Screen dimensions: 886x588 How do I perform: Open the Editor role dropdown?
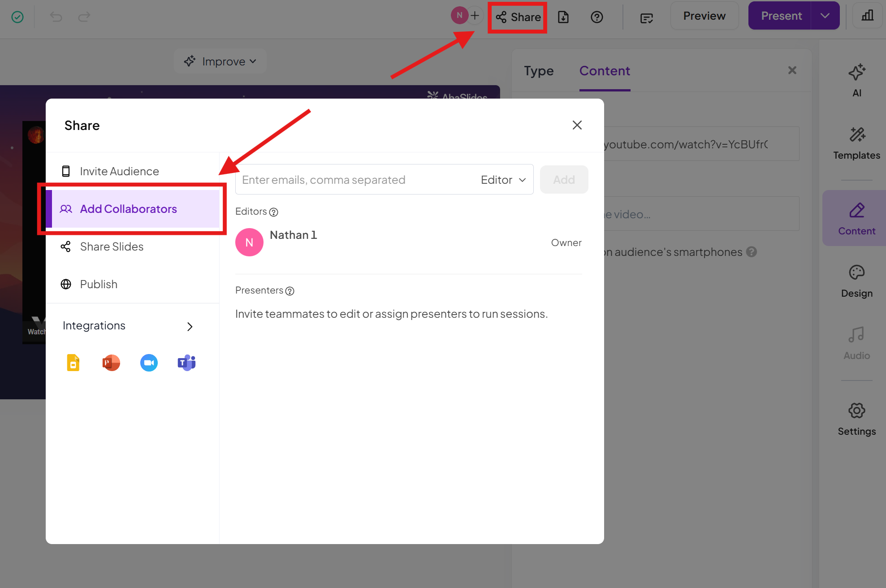click(503, 180)
